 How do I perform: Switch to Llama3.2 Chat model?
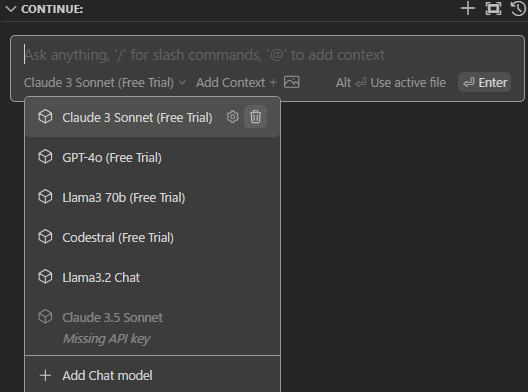pyautogui.click(x=153, y=277)
